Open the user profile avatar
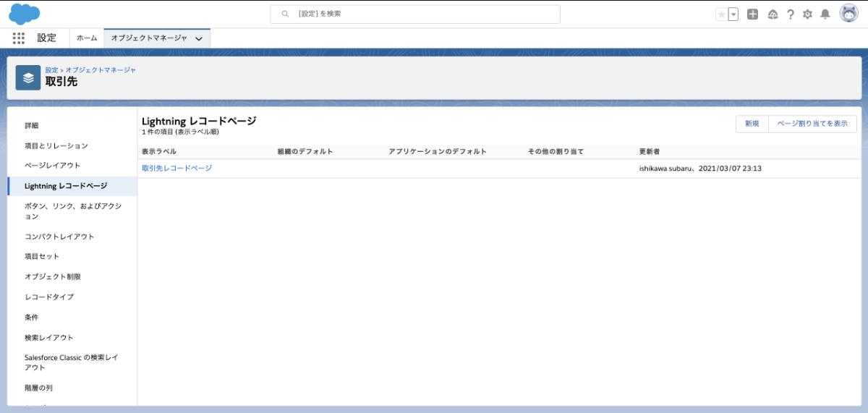Screen dimensions: 868x413 pos(848,14)
